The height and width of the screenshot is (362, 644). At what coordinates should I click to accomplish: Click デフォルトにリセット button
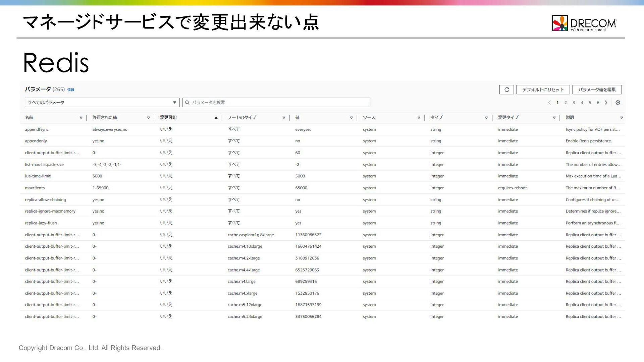tap(543, 89)
